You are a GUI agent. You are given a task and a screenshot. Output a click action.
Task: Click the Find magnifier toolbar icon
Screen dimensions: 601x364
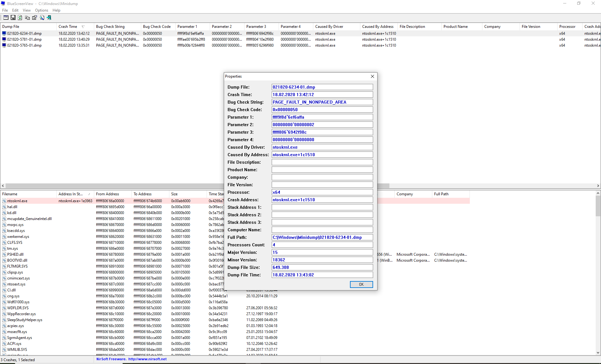tap(42, 18)
